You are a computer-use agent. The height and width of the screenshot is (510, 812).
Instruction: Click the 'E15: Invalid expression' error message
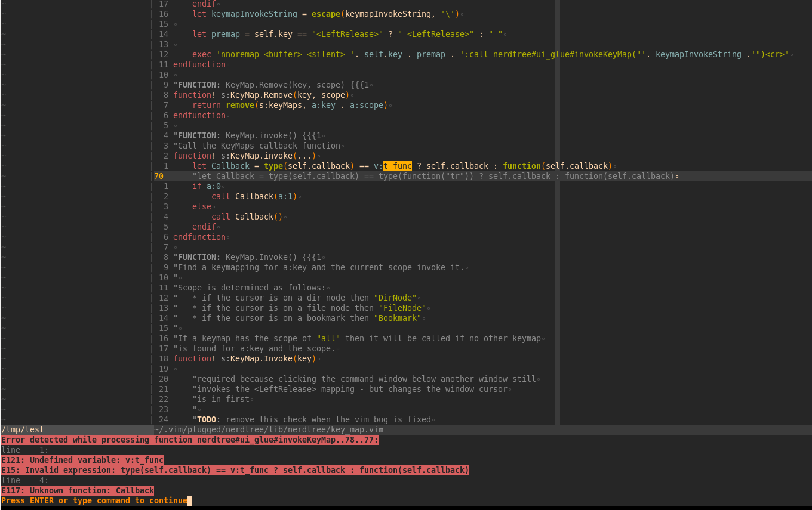point(235,470)
